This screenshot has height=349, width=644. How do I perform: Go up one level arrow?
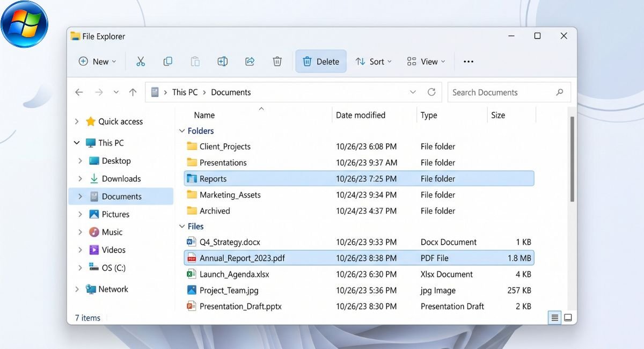click(x=133, y=92)
